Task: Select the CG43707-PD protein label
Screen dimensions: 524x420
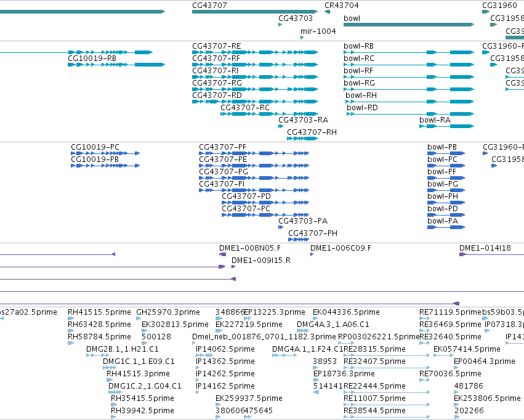Action: [x=246, y=196]
